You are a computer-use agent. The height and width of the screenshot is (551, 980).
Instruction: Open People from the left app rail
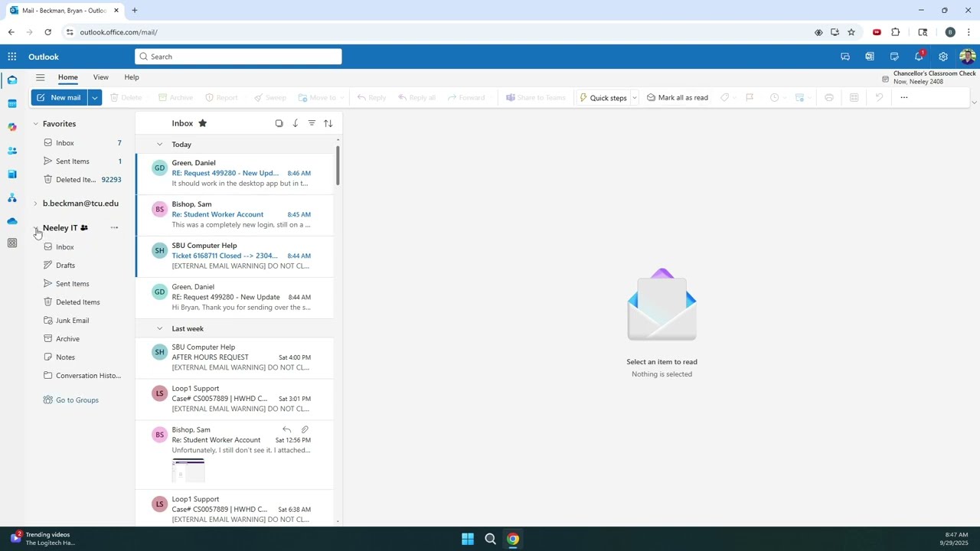12,151
